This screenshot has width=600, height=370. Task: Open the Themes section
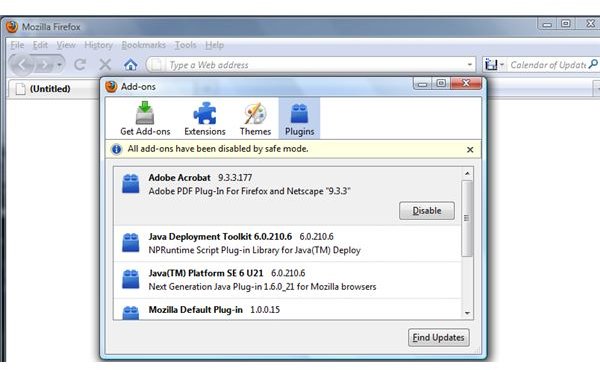tap(255, 119)
